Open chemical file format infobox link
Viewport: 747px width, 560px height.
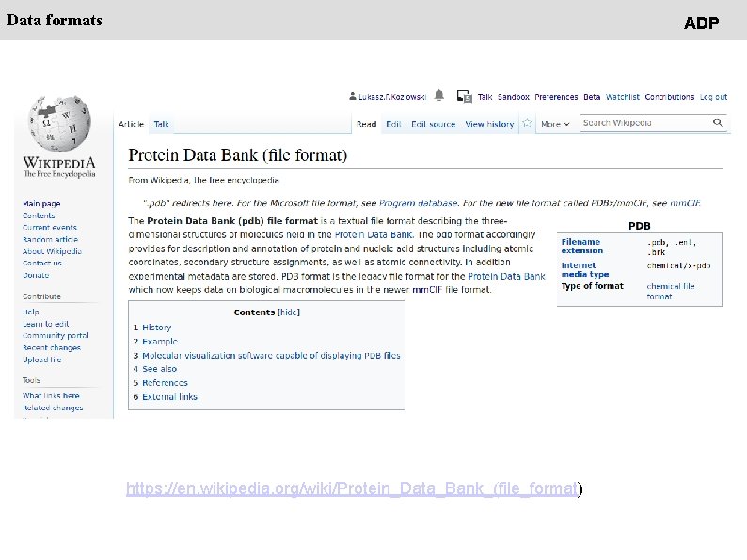[671, 291]
